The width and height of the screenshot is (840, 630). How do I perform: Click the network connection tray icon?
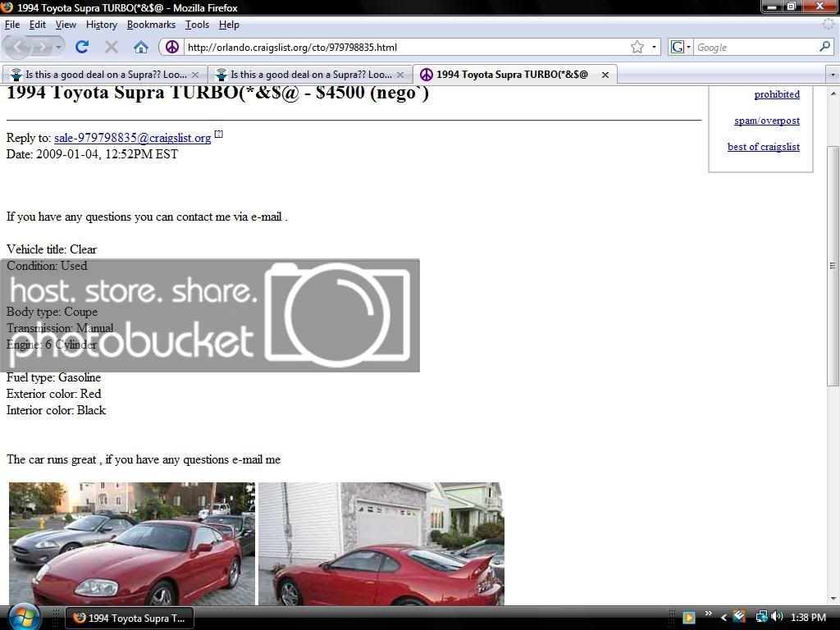point(760,617)
